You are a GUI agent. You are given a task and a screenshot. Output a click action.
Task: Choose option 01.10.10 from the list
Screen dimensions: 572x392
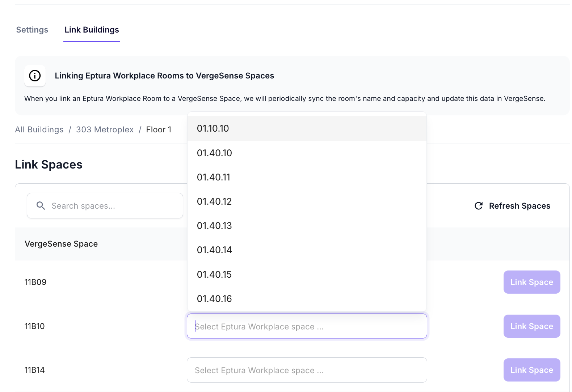click(x=307, y=128)
